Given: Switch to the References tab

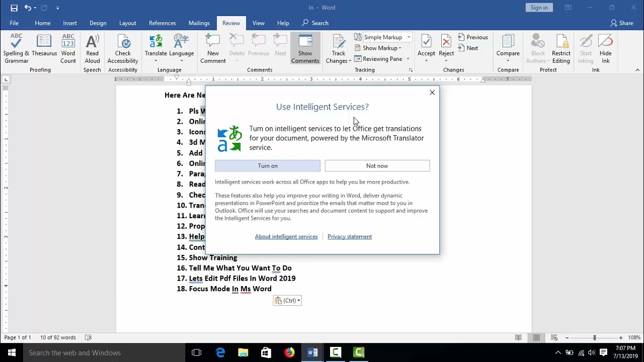Looking at the screenshot, I should tap(163, 23).
